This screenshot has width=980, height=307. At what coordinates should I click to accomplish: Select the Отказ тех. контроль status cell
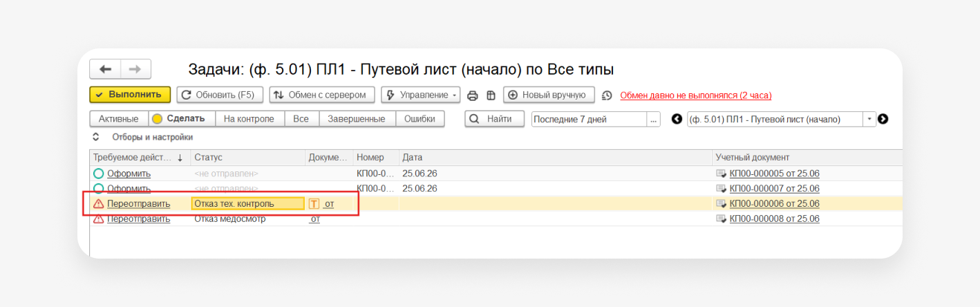[248, 203]
